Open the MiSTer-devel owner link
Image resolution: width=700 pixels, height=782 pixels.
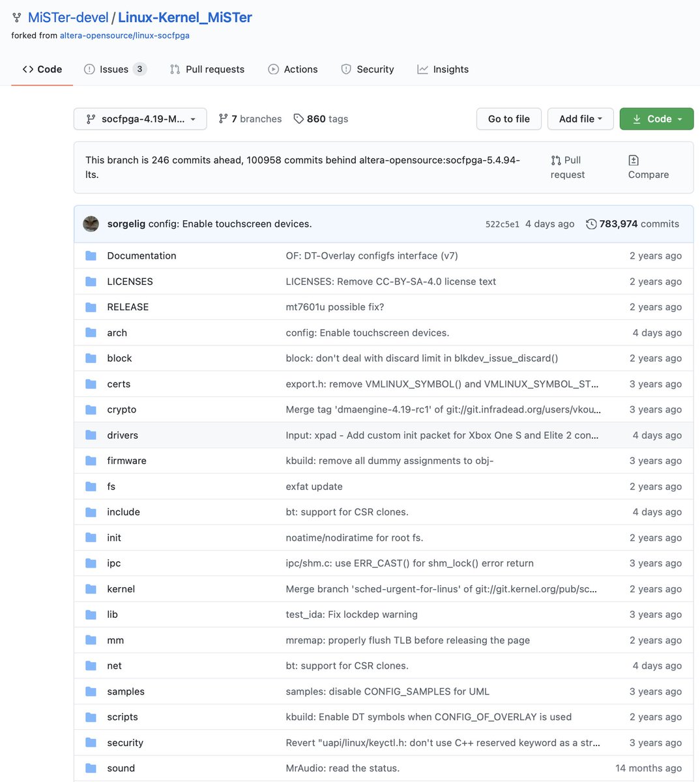point(68,18)
